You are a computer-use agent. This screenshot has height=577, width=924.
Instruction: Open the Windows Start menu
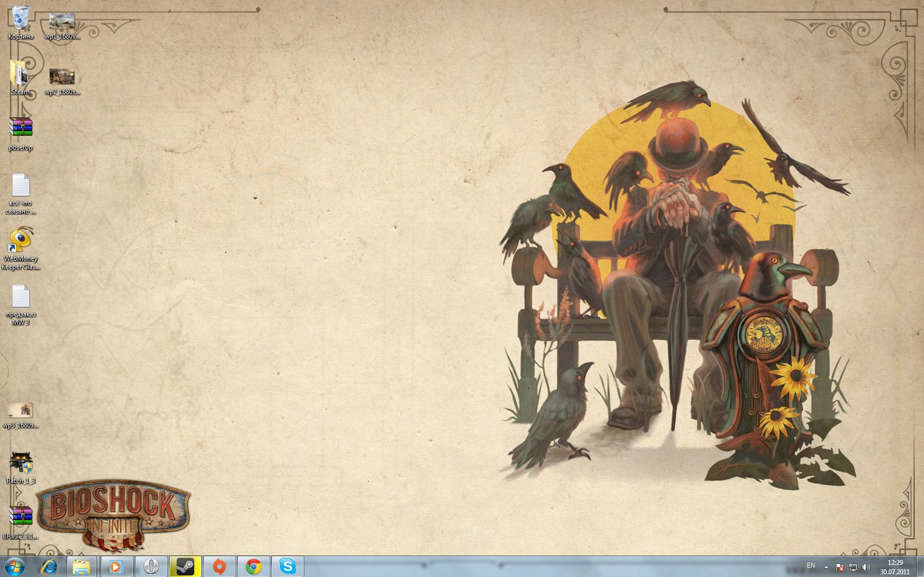tap(15, 566)
